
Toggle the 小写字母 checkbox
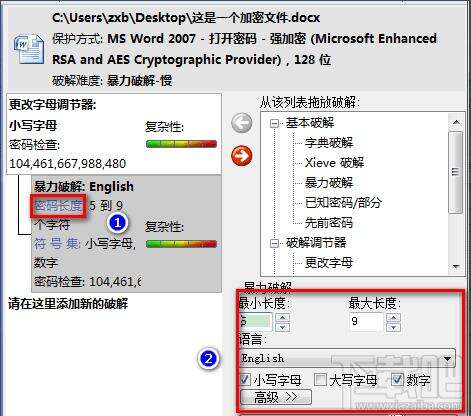coord(245,379)
